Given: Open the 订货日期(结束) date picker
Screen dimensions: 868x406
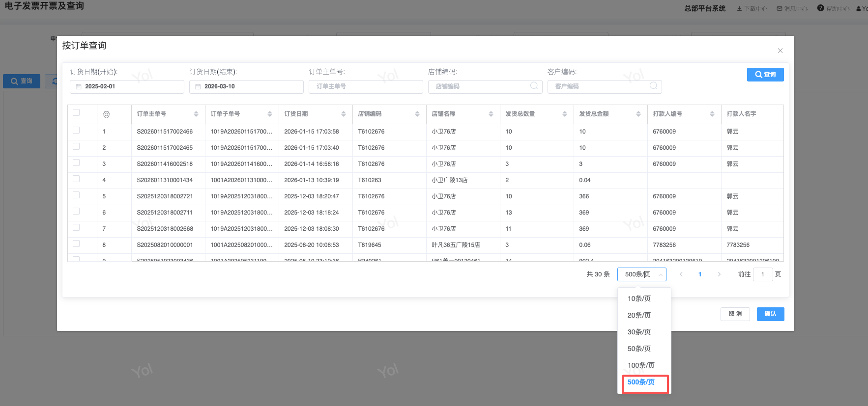Looking at the screenshot, I should [246, 86].
